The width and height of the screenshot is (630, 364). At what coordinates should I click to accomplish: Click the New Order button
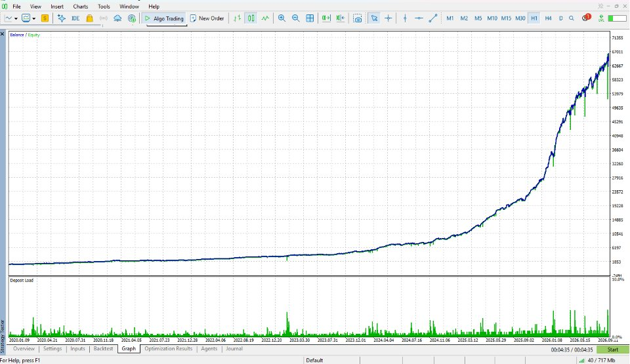207,18
